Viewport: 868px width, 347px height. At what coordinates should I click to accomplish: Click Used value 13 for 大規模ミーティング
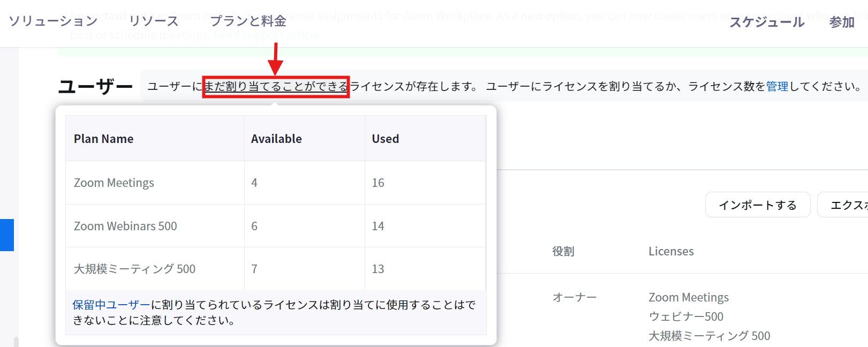(x=378, y=269)
